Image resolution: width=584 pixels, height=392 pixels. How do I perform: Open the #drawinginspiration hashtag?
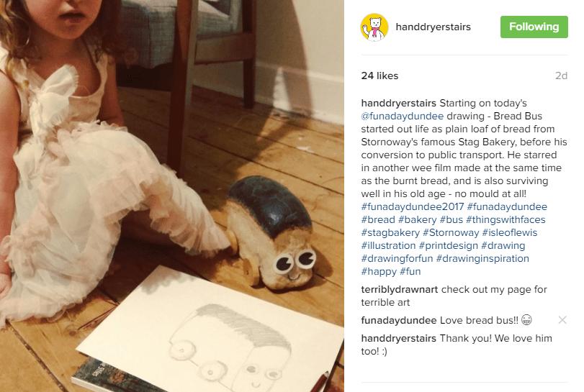(x=482, y=258)
